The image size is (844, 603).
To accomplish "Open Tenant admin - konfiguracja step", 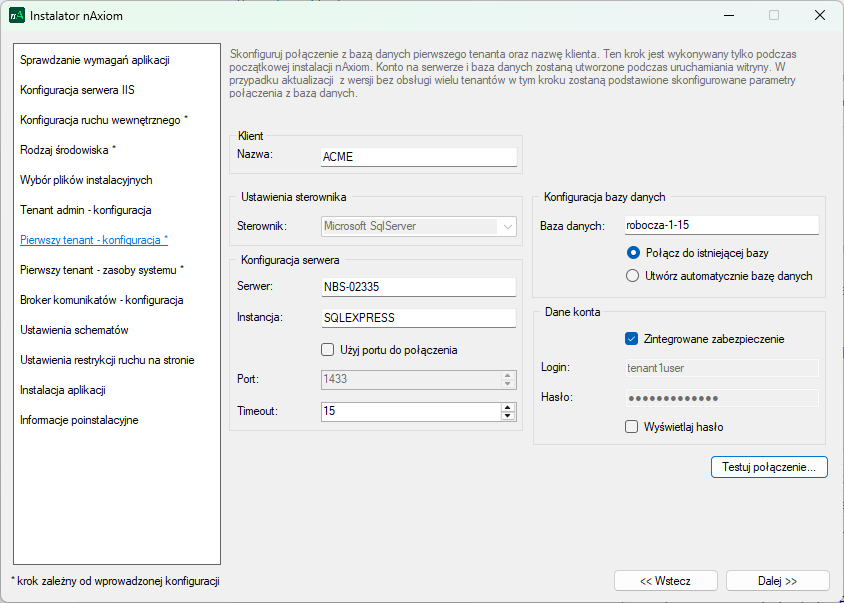I will tap(85, 210).
